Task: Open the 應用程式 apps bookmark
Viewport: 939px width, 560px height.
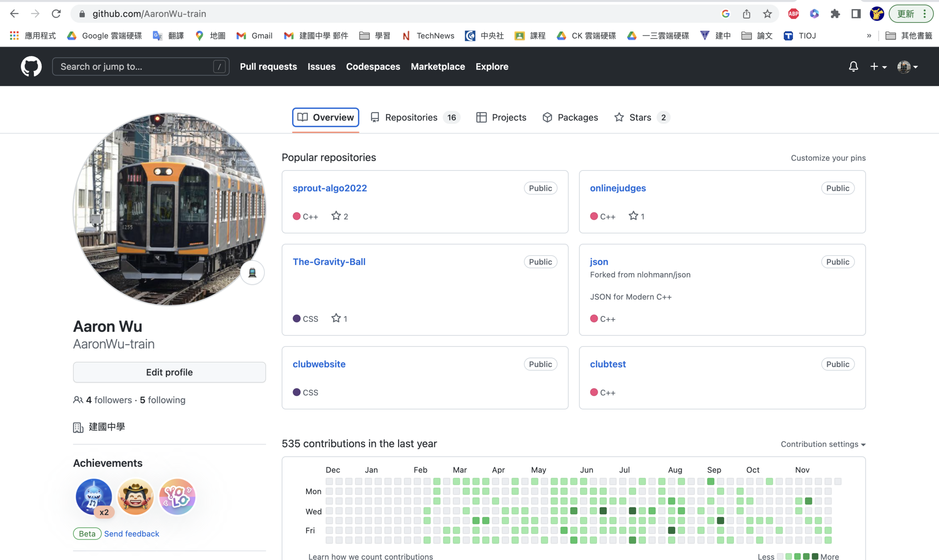Action: coord(33,36)
